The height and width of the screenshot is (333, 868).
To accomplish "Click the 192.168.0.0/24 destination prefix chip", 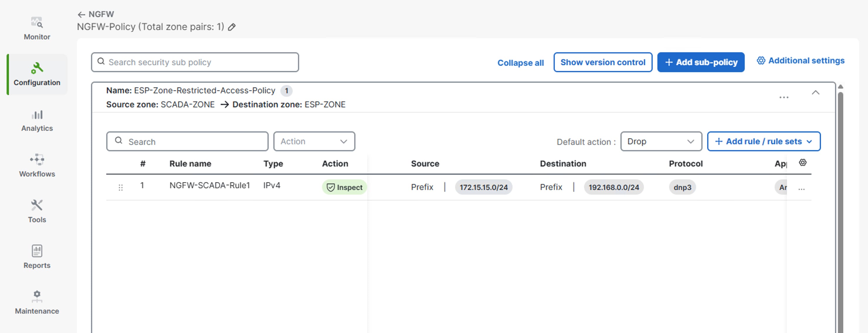I will pos(613,187).
